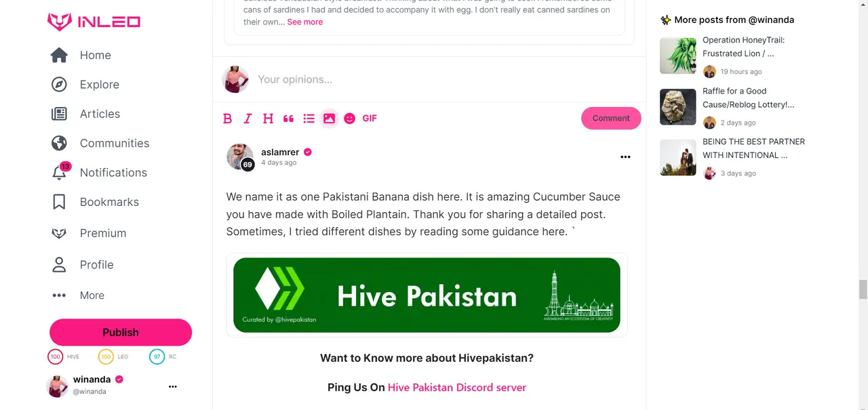Screen dimensions: 868x410
Task: Submit with the Comment button
Action: coord(611,118)
